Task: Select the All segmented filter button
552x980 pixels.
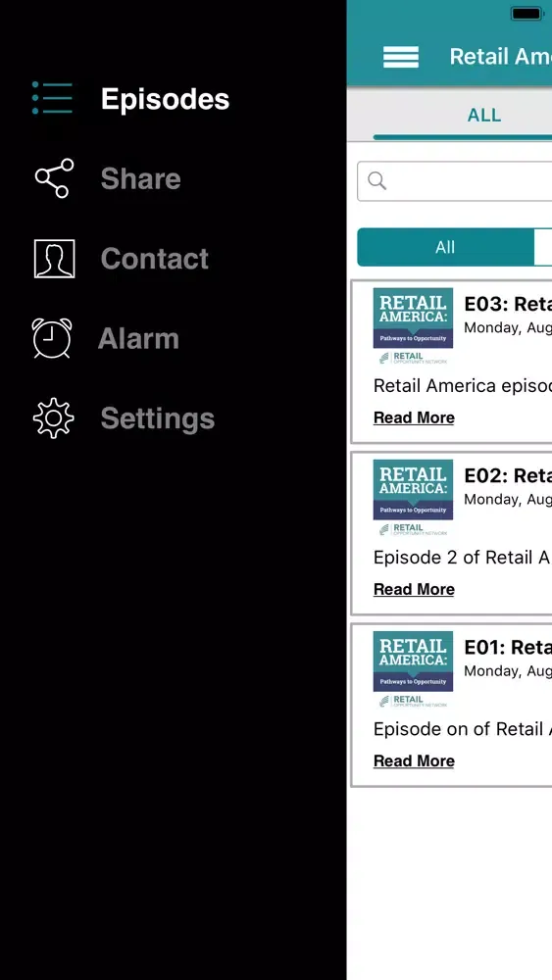Action: click(x=445, y=247)
